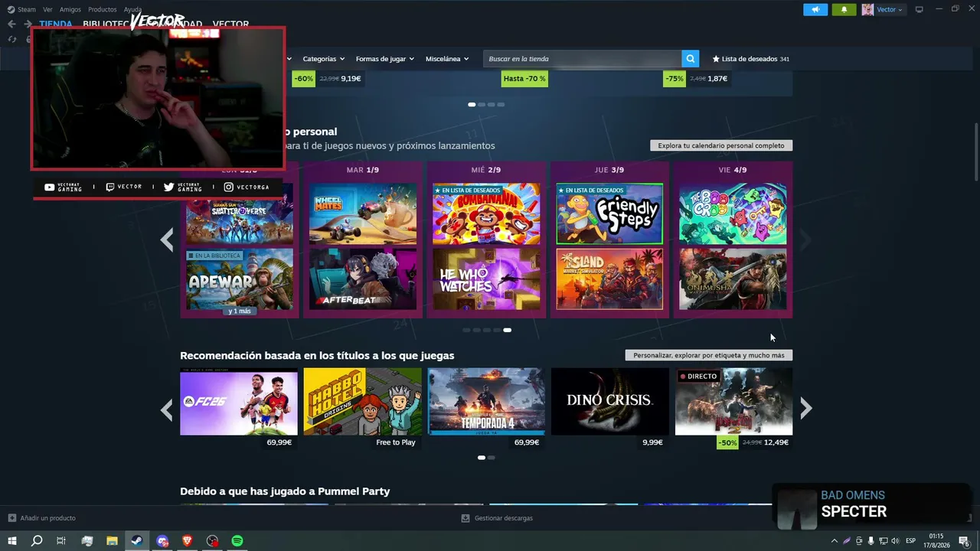
Task: Show next recommendations with the right arrow
Action: tap(805, 409)
